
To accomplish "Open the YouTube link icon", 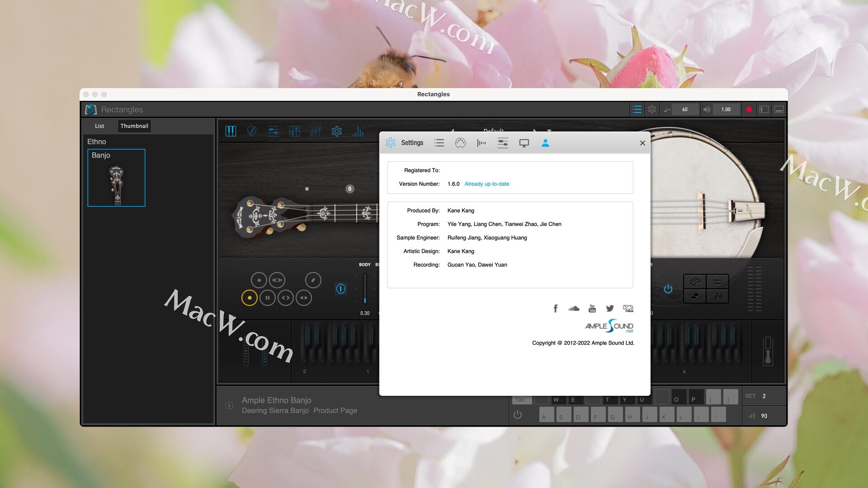I will [x=592, y=308].
